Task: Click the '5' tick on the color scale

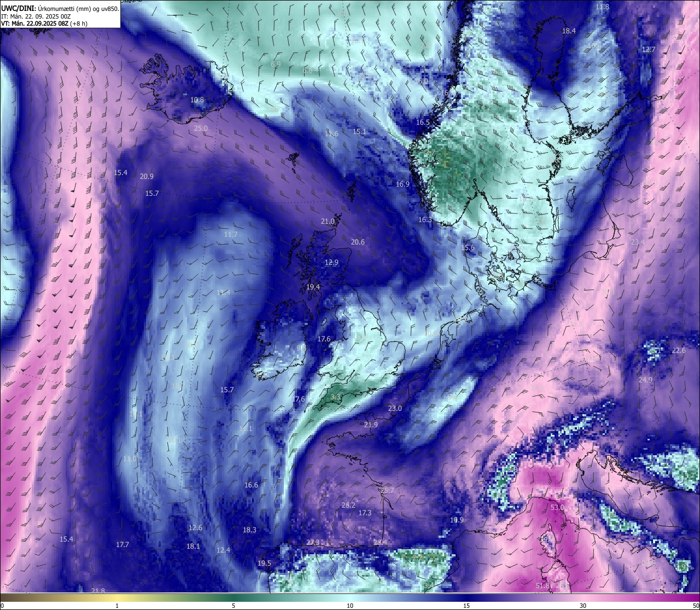Action: pos(234,606)
